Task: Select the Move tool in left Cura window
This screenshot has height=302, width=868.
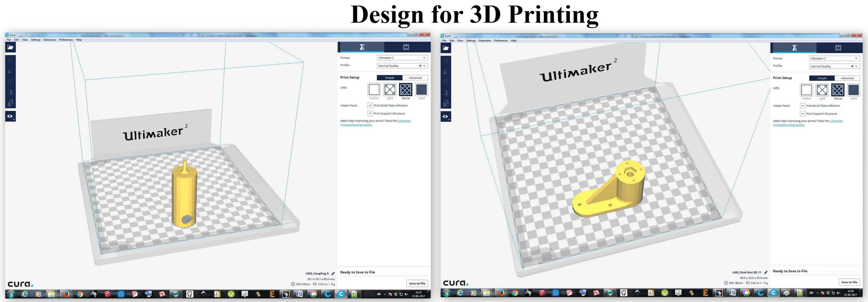Action: pos(10,61)
